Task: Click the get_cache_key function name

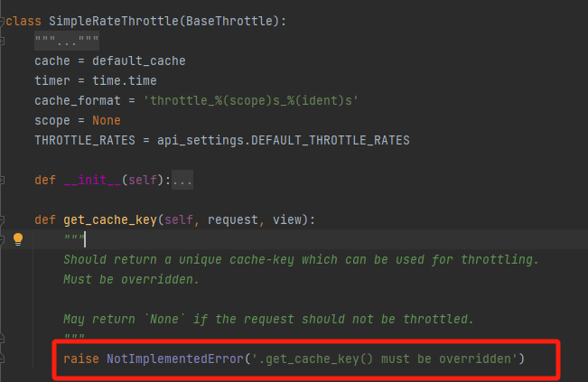Action: 110,219
